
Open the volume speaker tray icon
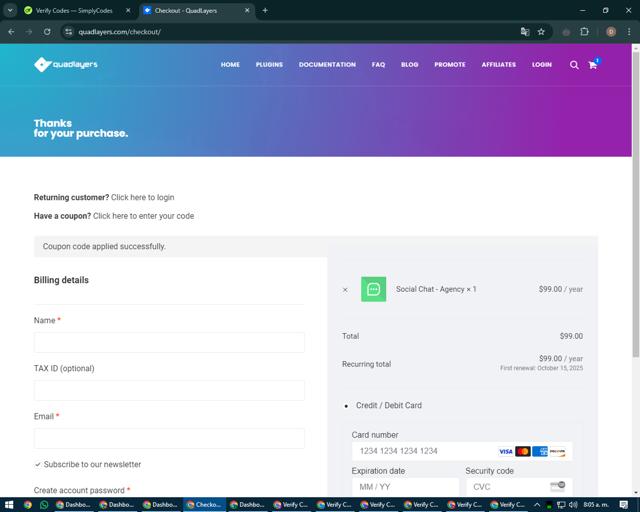573,505
